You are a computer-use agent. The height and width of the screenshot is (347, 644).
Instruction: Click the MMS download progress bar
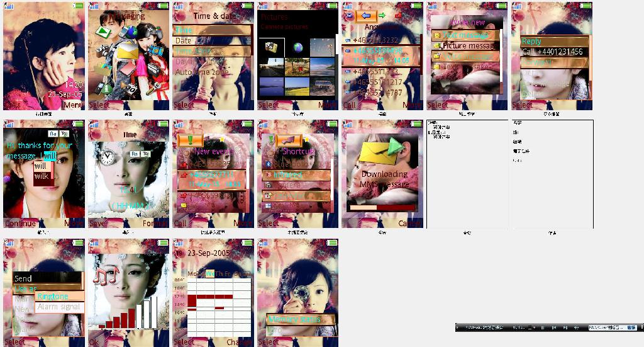coord(382,207)
